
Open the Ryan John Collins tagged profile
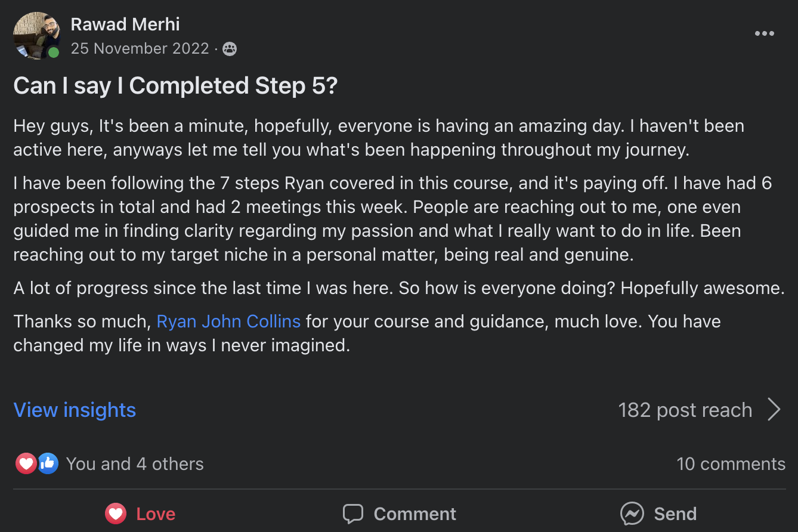[x=228, y=321]
